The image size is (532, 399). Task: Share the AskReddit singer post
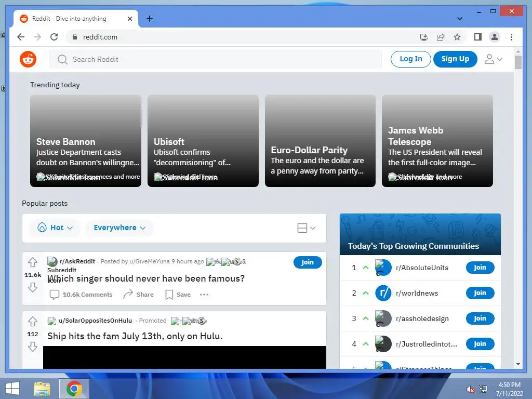coord(138,295)
